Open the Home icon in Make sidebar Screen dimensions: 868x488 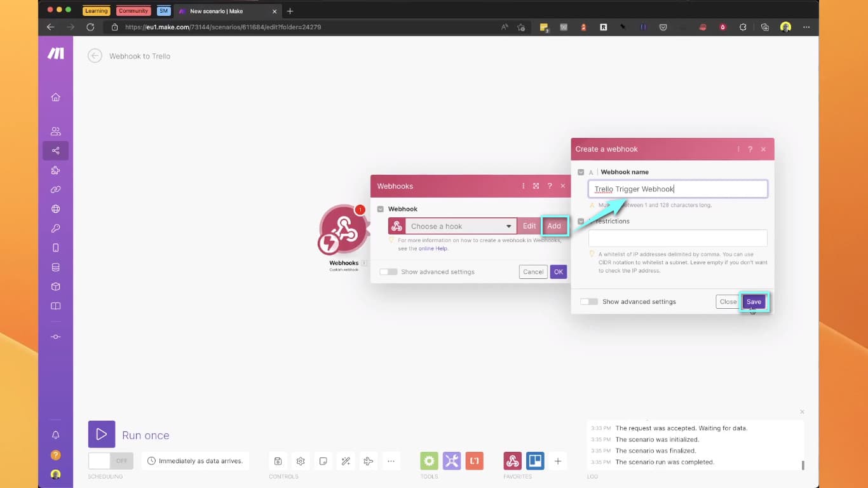[55, 97]
